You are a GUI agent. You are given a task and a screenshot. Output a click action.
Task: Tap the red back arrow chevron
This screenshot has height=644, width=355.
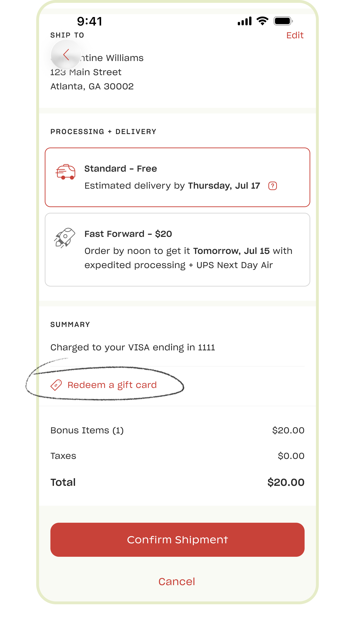[x=66, y=55]
